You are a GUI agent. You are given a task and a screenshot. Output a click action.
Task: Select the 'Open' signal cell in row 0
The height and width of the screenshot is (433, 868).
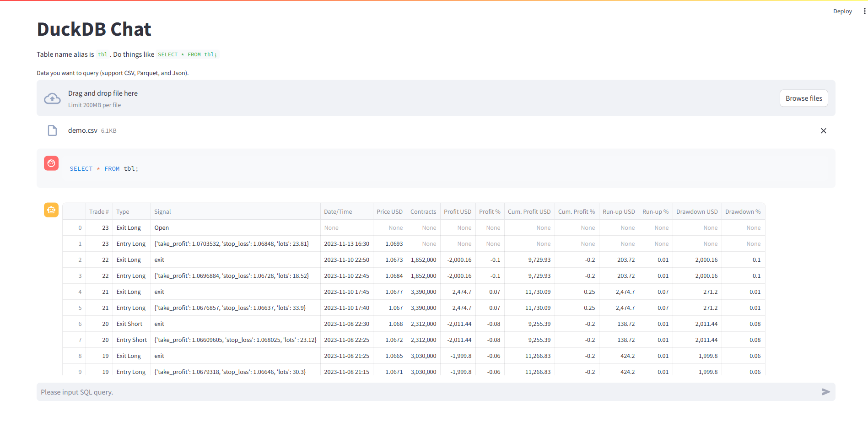click(235, 227)
